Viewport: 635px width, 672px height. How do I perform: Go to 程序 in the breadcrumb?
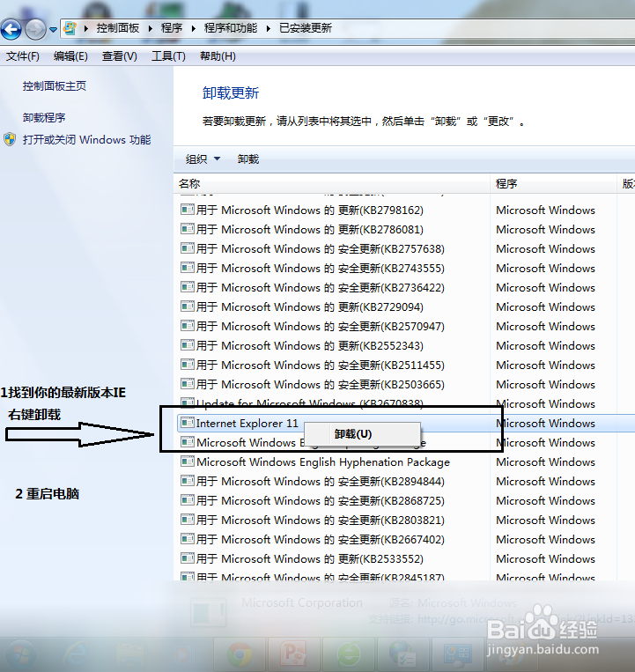click(x=172, y=28)
